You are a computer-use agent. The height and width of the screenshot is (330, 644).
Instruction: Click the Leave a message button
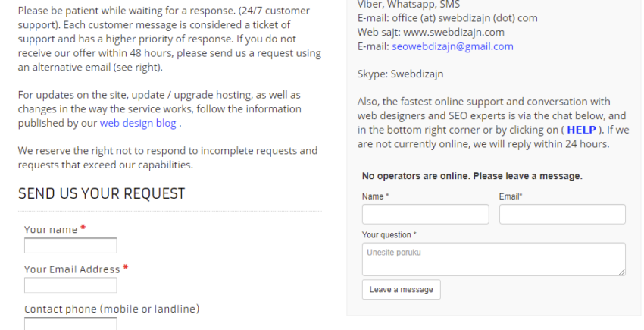[x=402, y=290]
